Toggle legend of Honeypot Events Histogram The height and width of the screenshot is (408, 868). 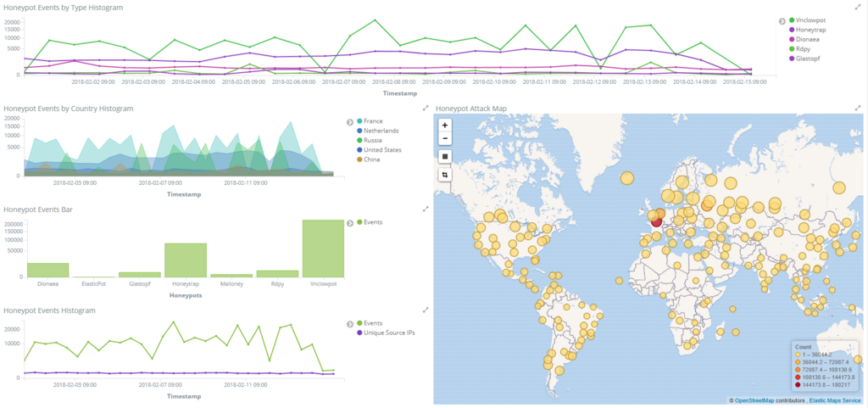coord(350,324)
